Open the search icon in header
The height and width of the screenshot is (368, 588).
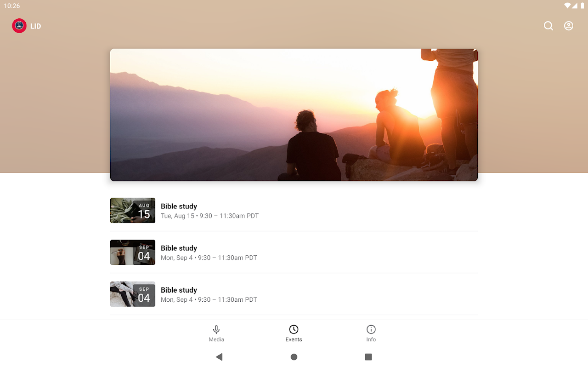coord(548,26)
